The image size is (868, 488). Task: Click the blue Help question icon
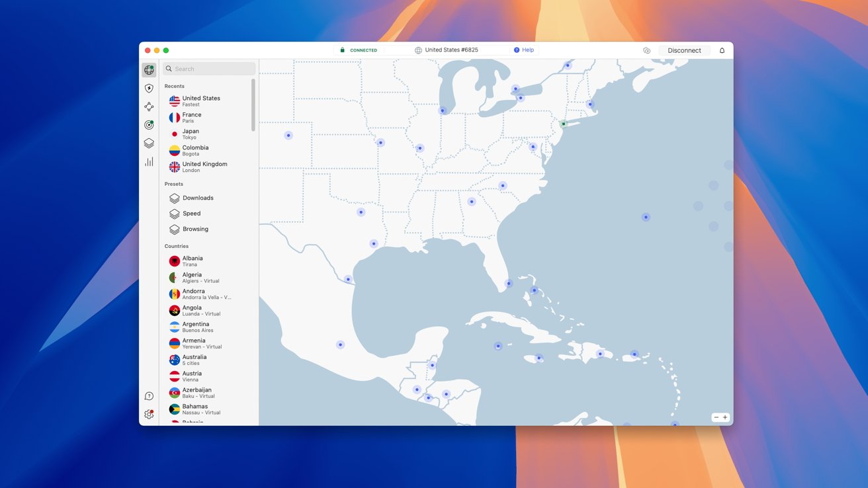click(517, 50)
